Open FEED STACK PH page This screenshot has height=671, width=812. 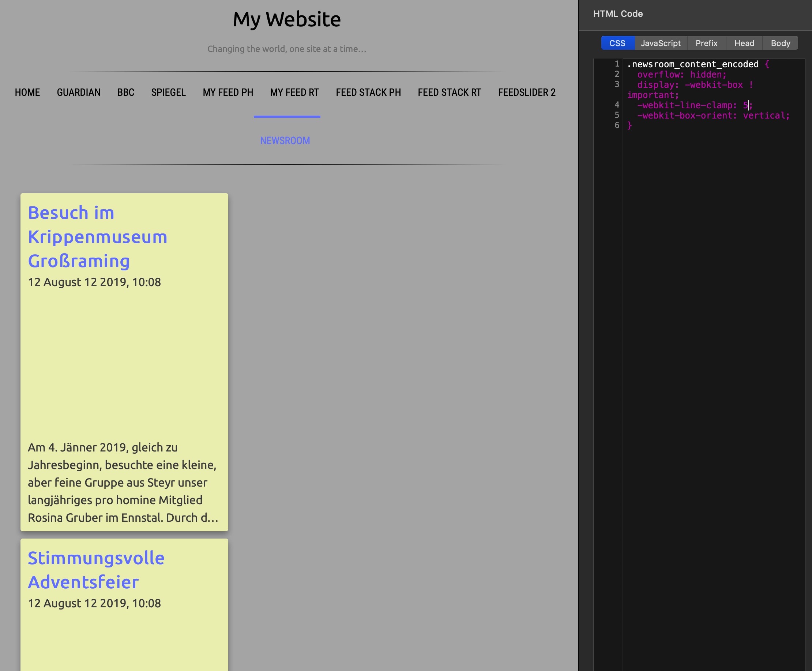pos(368,92)
